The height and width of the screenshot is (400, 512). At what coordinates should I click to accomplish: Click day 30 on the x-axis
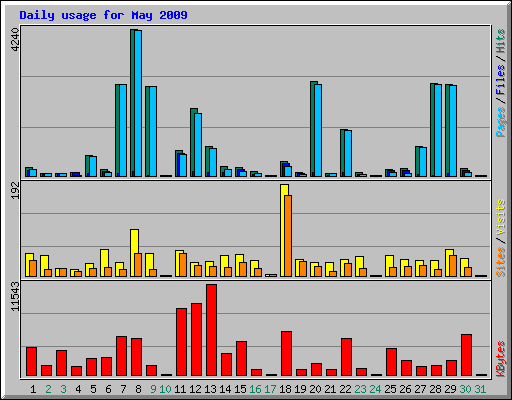coord(465,389)
